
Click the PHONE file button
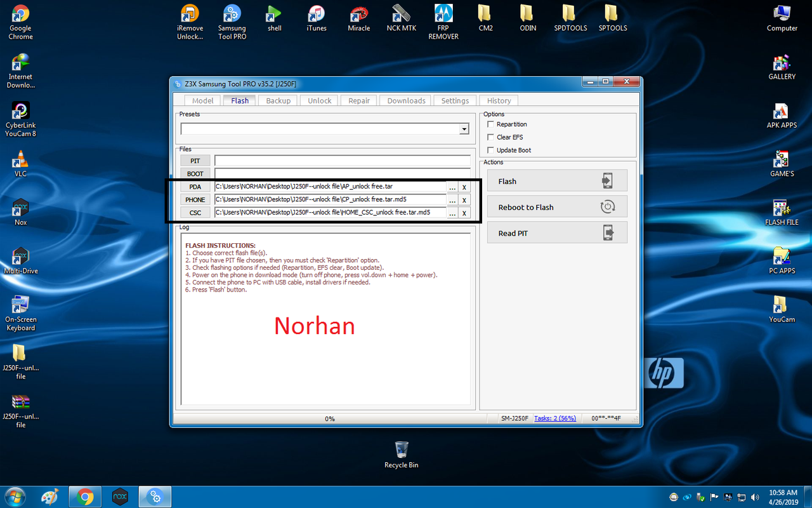coord(195,199)
